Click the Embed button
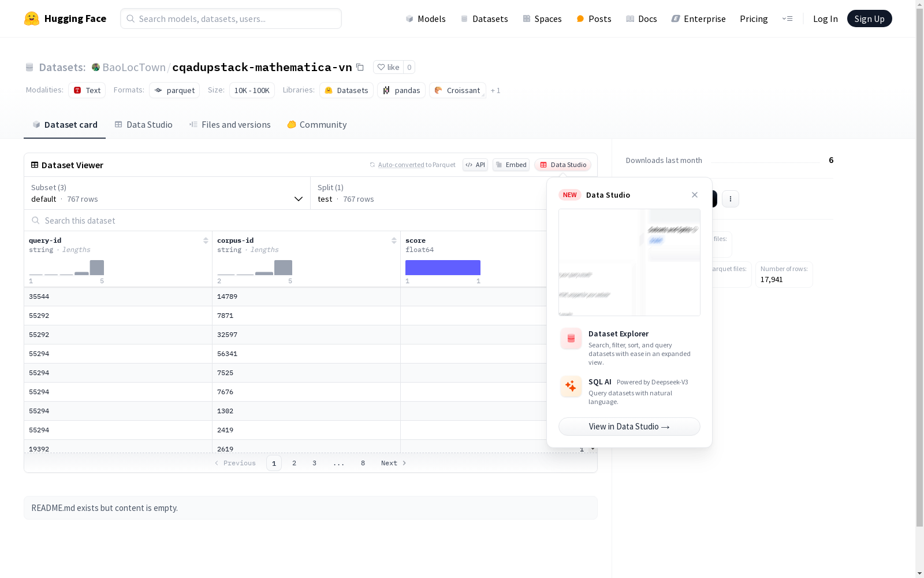Image resolution: width=924 pixels, height=578 pixels. tap(511, 165)
